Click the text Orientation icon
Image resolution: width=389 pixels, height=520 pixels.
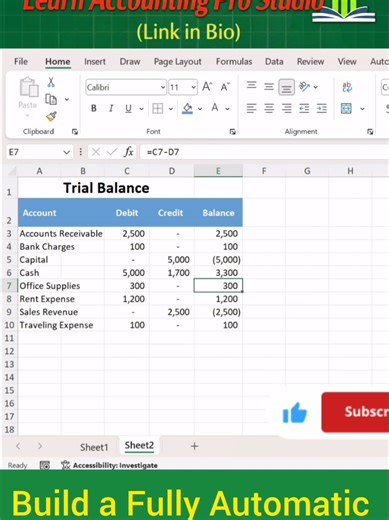coord(304,87)
